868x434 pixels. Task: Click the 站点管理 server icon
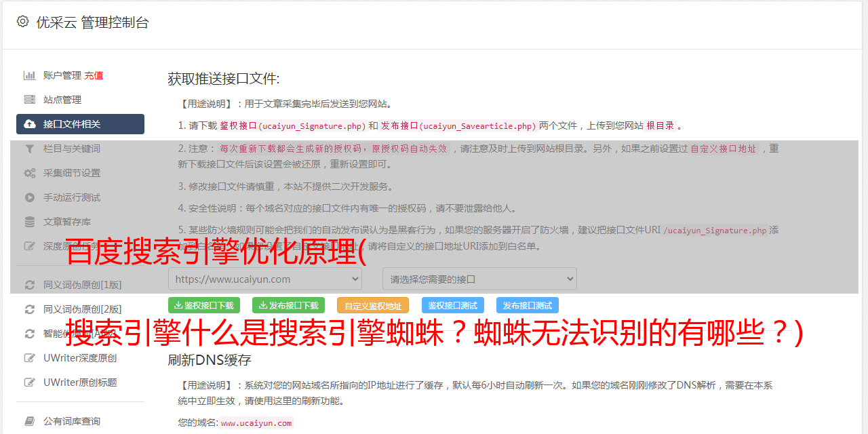pos(30,100)
